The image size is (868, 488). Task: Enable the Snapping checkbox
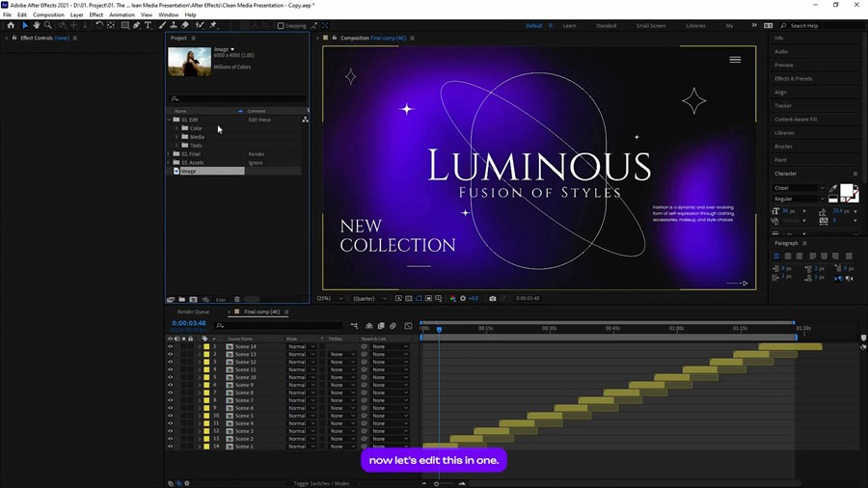tap(281, 26)
